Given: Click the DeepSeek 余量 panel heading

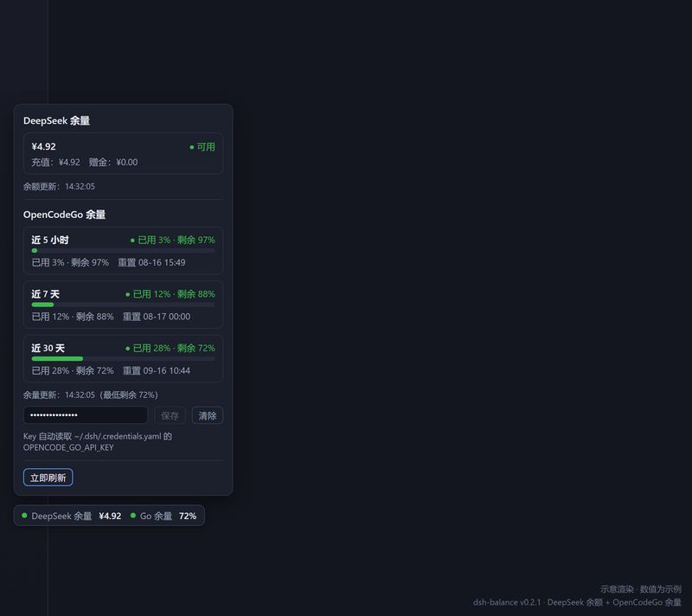Looking at the screenshot, I should point(56,121).
